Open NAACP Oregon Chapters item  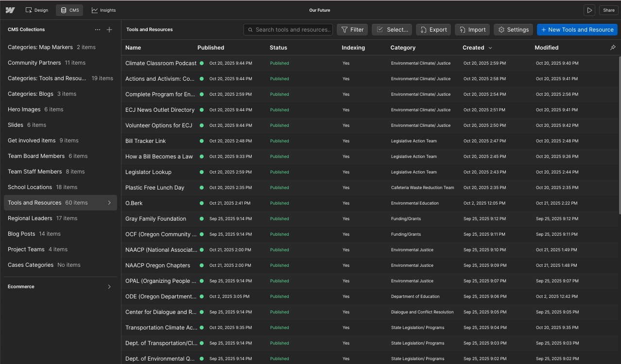click(158, 265)
